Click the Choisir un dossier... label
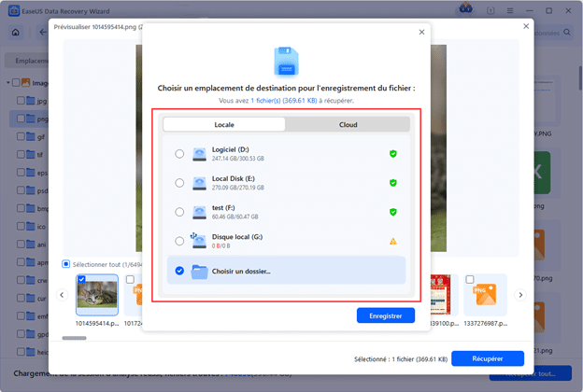The width and height of the screenshot is (583, 392). point(241,272)
